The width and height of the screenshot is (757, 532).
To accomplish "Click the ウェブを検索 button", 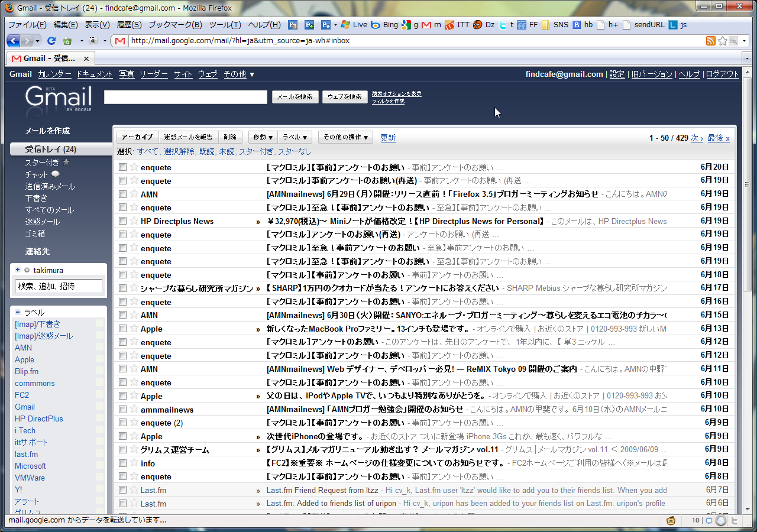I will (345, 97).
